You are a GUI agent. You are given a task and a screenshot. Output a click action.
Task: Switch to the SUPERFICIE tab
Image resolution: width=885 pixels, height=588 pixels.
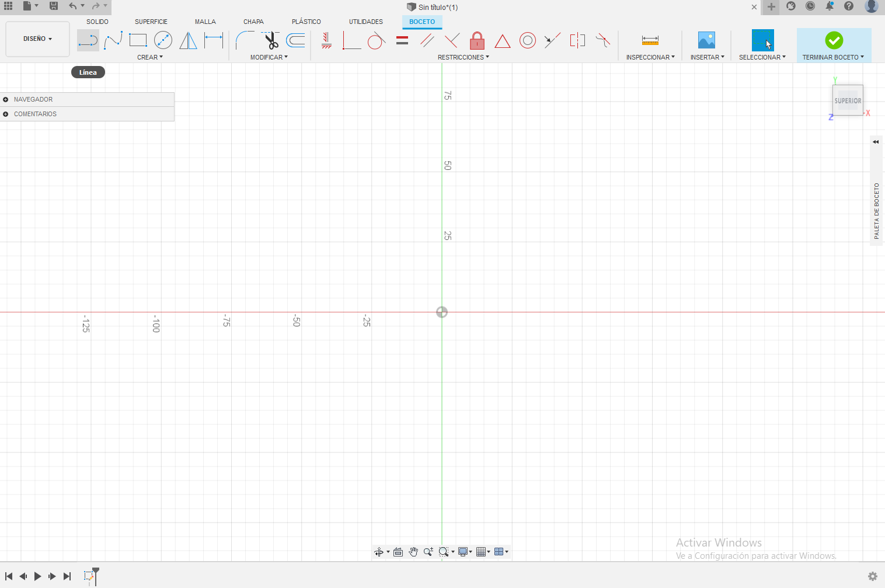(x=151, y=22)
